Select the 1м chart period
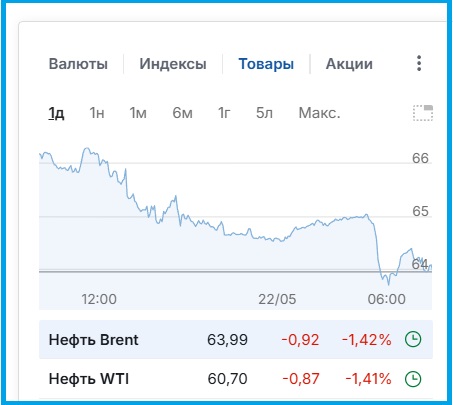 pyautogui.click(x=138, y=113)
